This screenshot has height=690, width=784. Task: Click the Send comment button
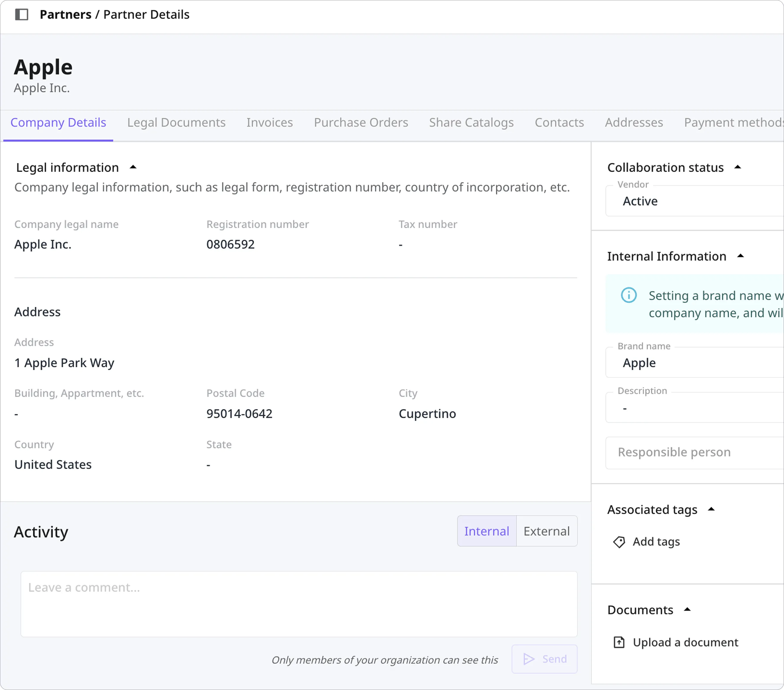pos(544,659)
